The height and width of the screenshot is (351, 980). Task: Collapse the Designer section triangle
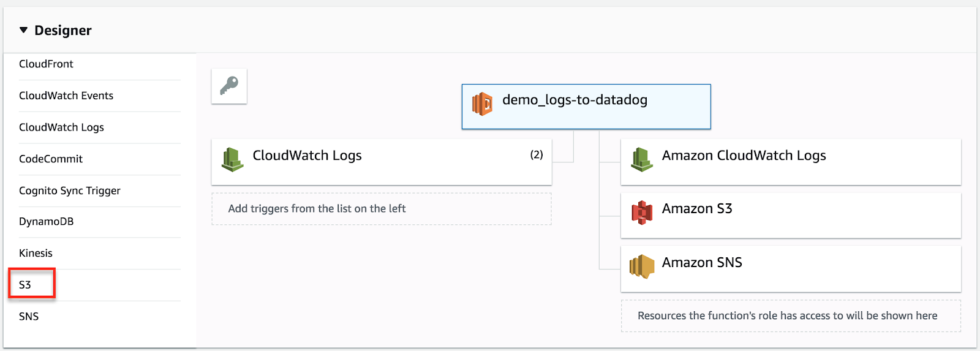[x=23, y=30]
